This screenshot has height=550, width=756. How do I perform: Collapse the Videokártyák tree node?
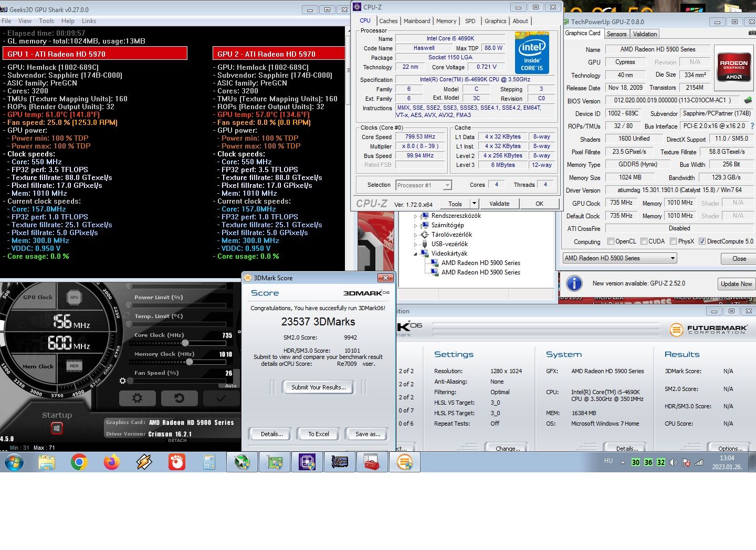pyautogui.click(x=415, y=253)
